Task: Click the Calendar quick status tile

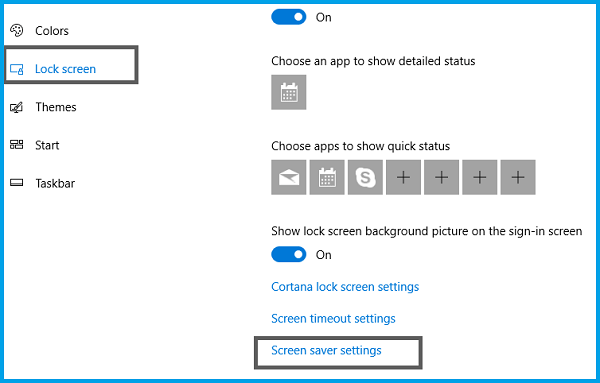Action: pos(327,177)
